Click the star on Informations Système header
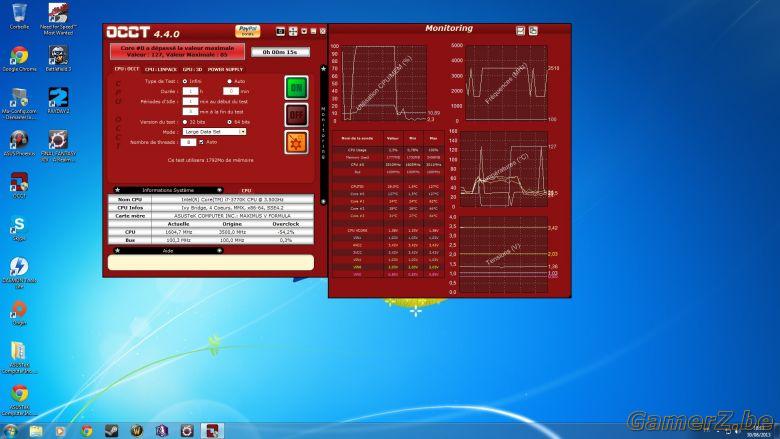This screenshot has height=439, width=780. (x=117, y=190)
